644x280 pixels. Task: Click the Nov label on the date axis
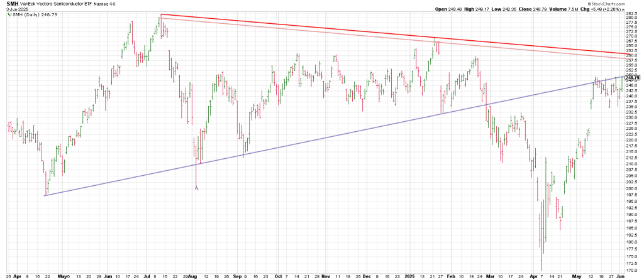click(x=325, y=276)
